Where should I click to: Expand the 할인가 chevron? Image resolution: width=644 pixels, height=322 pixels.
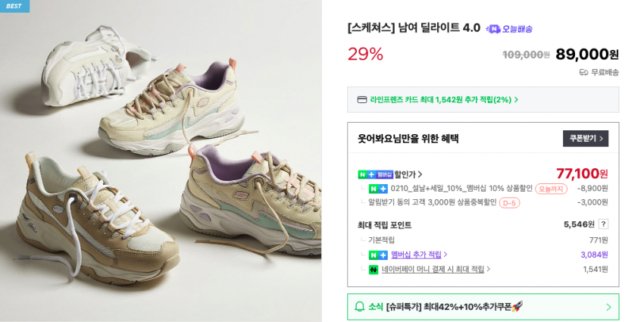pyautogui.click(x=420, y=174)
